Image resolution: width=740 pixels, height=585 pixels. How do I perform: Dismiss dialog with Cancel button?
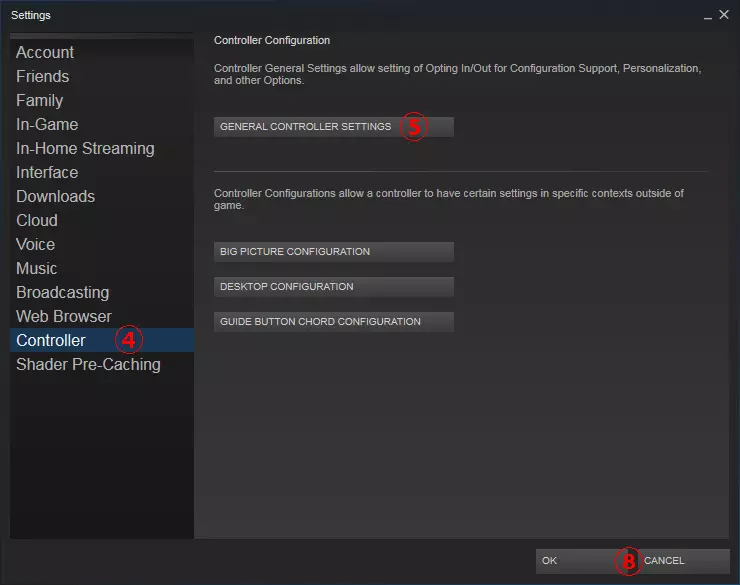(684, 561)
